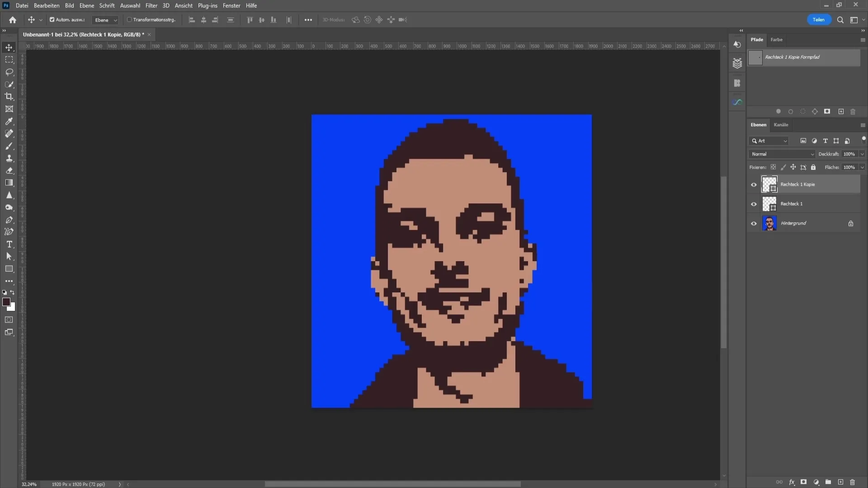Select the Brush tool in toolbar
The width and height of the screenshot is (868, 488).
9,145
